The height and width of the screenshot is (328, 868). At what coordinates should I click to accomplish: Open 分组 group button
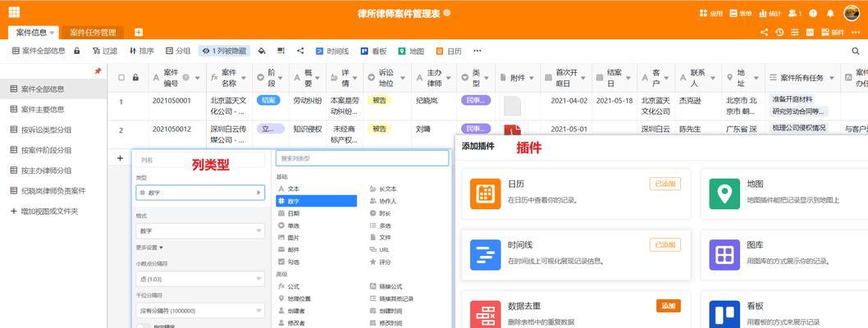click(x=178, y=51)
